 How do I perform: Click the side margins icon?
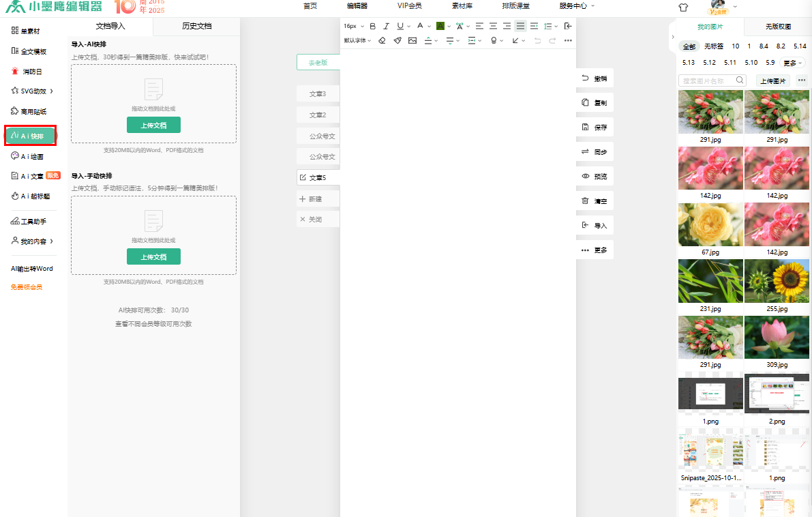click(x=471, y=40)
